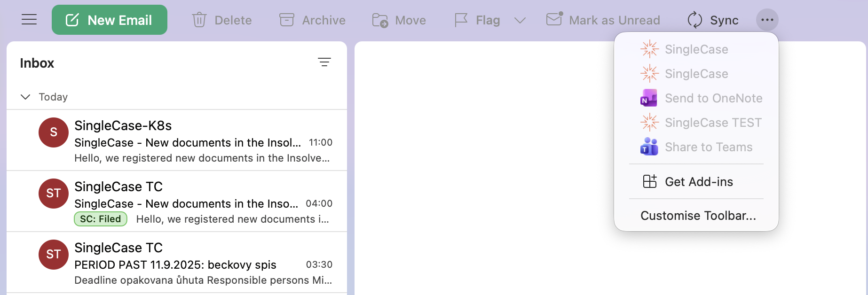Click the Get Add-ins grid icon

[649, 181]
